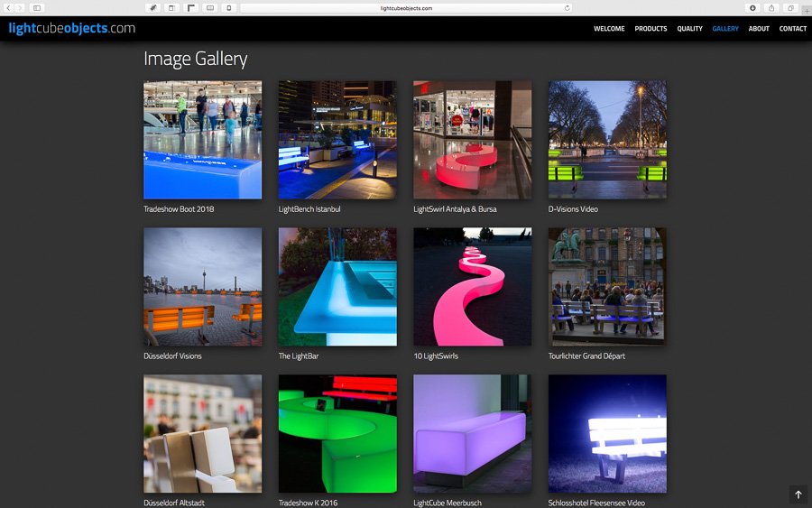The height and width of the screenshot is (508, 812).
Task: Show all tabs overview icon
Action: [x=790, y=8]
